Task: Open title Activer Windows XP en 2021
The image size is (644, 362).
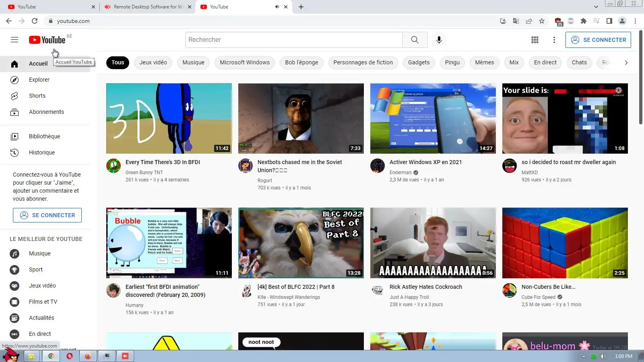Action: tap(425, 162)
